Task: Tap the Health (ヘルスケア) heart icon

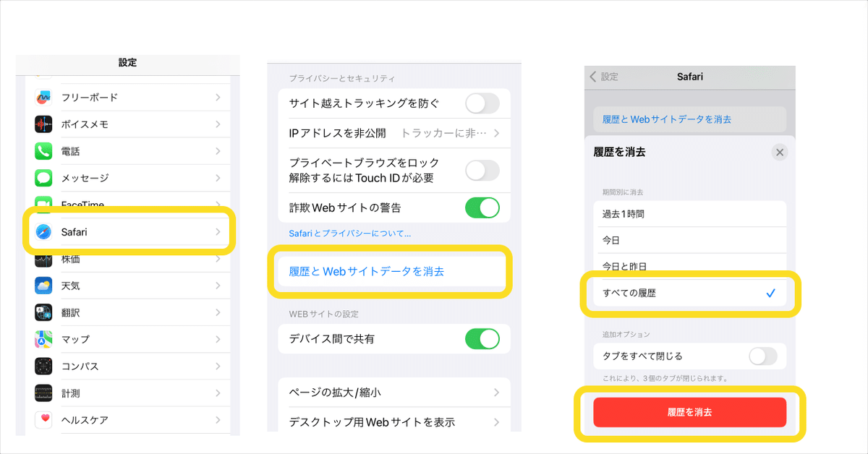Action: [43, 419]
